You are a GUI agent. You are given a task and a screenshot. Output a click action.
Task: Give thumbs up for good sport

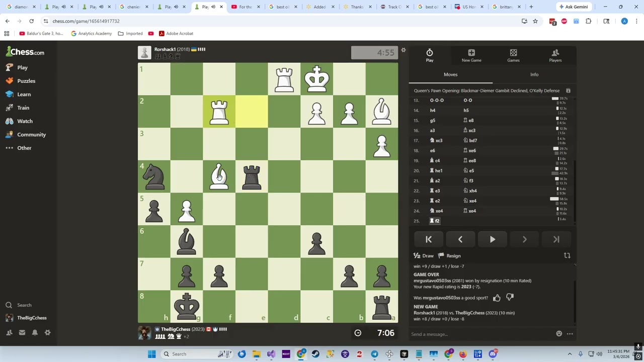coord(497,298)
